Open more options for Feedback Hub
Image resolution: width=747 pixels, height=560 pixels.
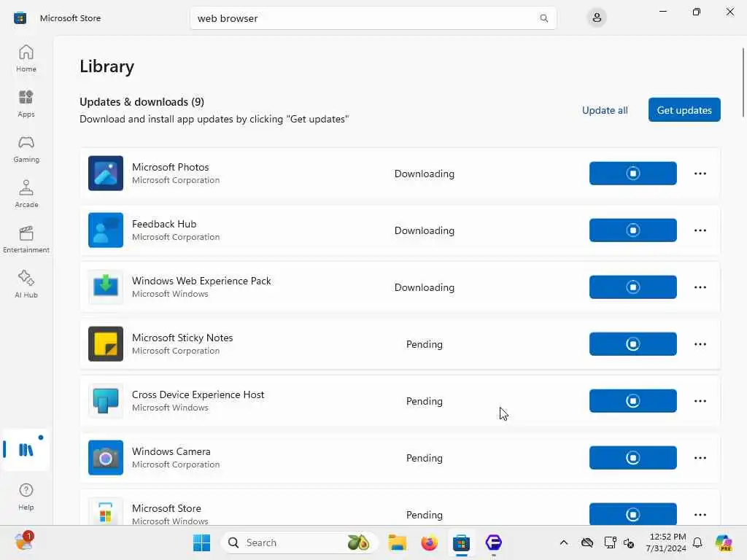coord(700,230)
